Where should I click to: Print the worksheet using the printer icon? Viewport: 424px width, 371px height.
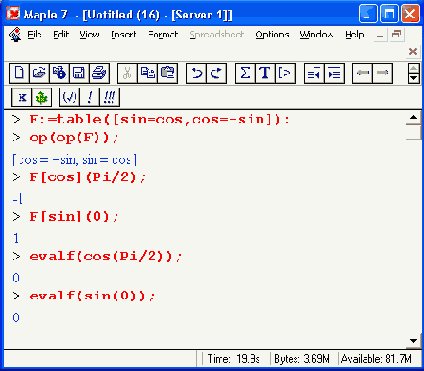pos(99,73)
